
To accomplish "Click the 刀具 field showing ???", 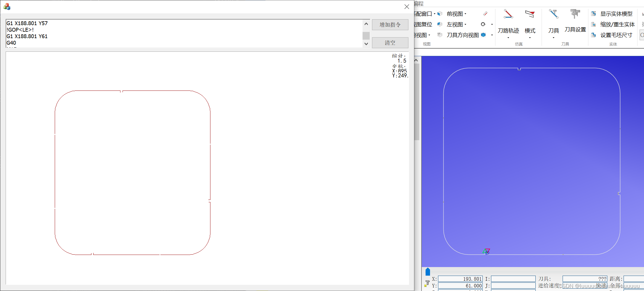I will pyautogui.click(x=585, y=279).
